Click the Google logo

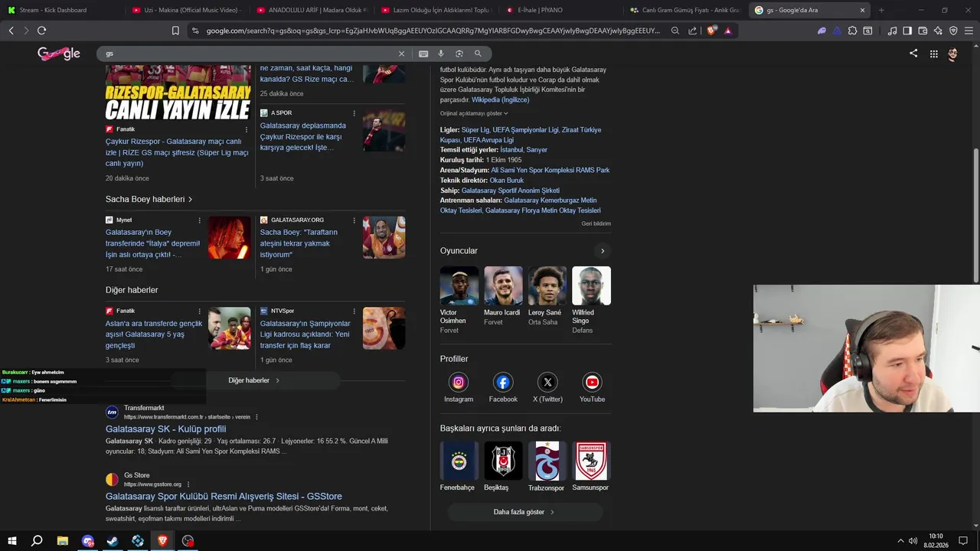point(59,54)
